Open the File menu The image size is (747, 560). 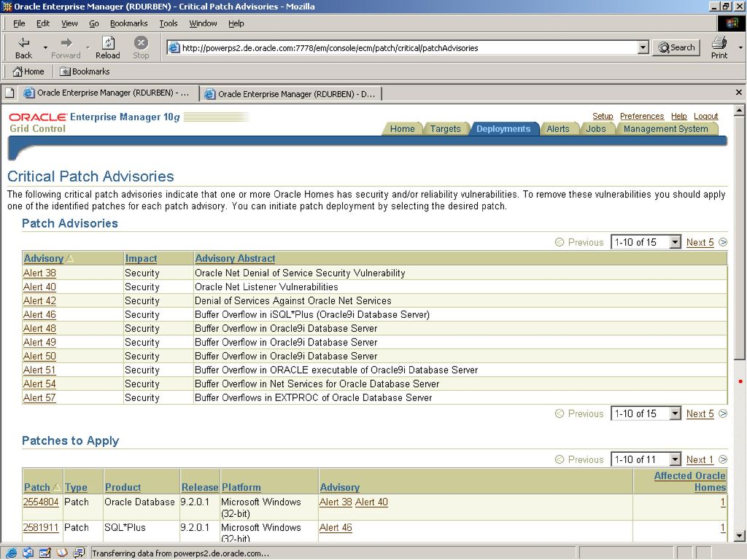[19, 23]
